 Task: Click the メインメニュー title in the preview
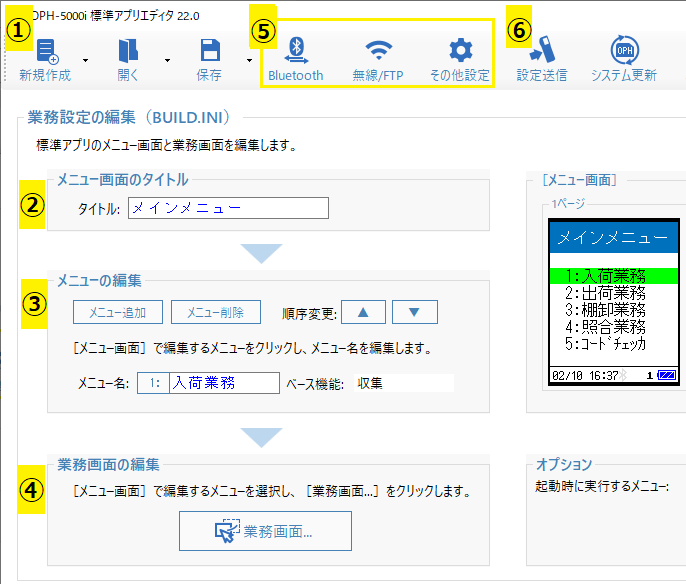(612, 238)
